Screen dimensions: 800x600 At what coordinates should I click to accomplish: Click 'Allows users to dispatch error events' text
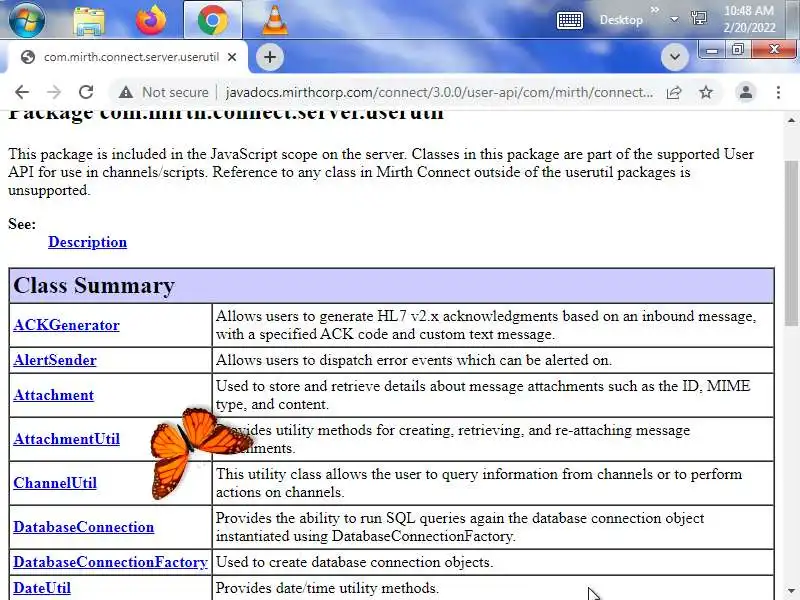coord(414,360)
